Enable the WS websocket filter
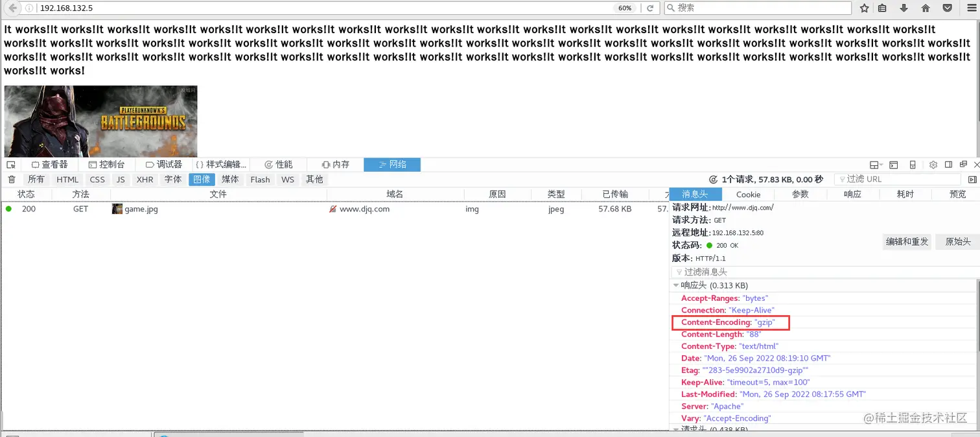This screenshot has width=980, height=437. coord(287,180)
